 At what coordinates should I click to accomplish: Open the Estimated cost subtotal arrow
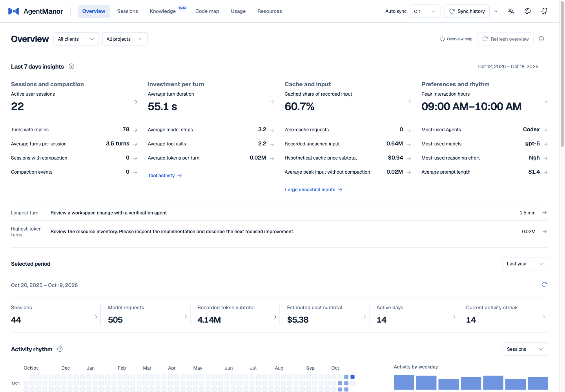(x=364, y=317)
